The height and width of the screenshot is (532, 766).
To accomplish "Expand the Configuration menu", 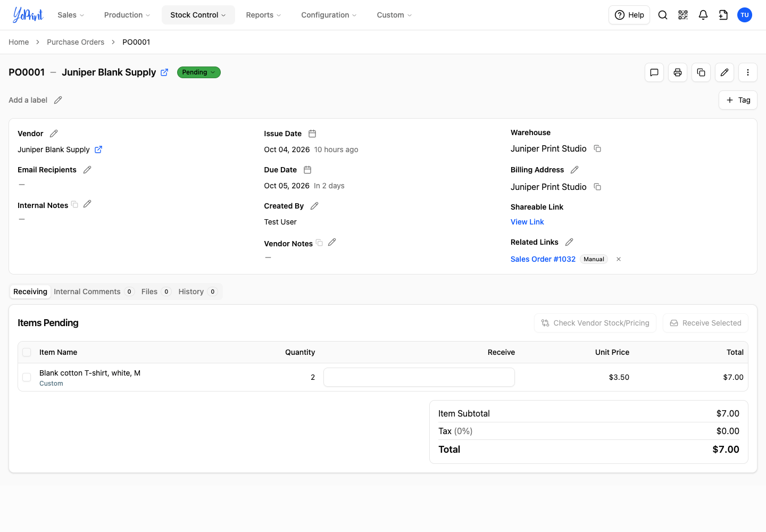I will click(329, 15).
